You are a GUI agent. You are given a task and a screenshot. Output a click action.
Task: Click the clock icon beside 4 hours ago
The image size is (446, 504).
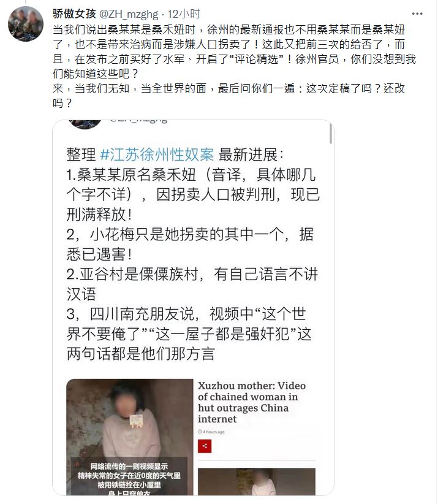(200, 432)
